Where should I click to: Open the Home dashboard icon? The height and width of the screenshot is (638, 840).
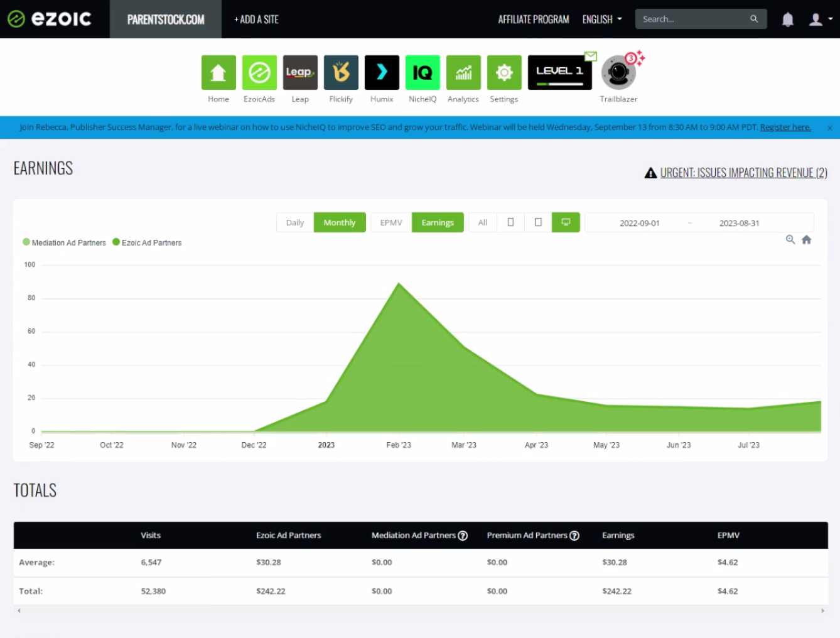click(x=218, y=73)
